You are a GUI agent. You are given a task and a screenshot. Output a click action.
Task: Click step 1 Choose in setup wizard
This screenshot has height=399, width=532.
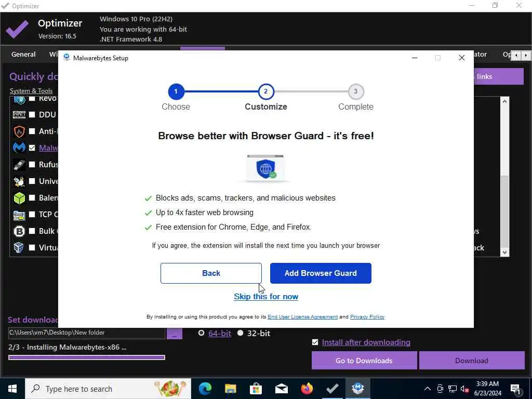(x=176, y=91)
